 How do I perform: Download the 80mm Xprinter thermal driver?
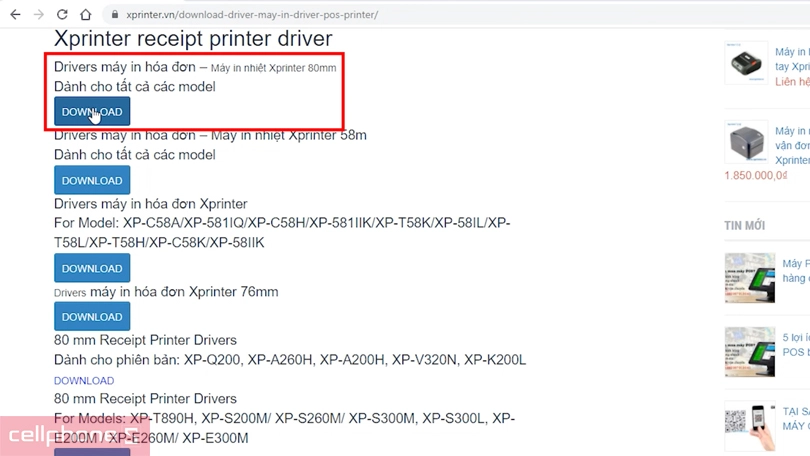[x=92, y=112]
